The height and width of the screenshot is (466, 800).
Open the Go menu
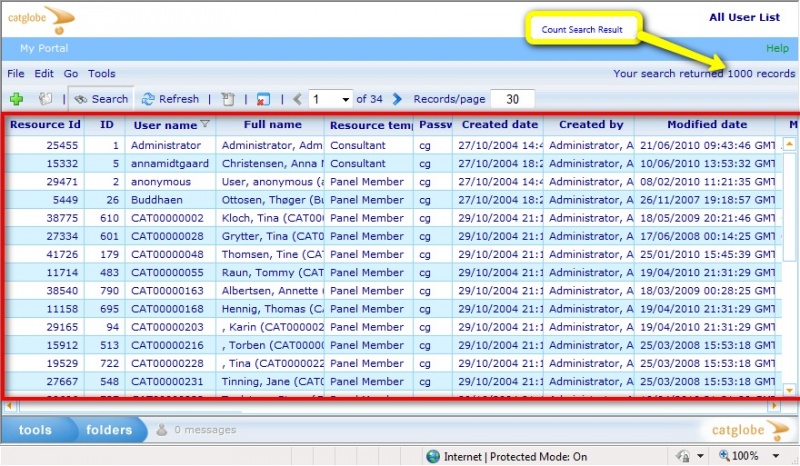[71, 74]
